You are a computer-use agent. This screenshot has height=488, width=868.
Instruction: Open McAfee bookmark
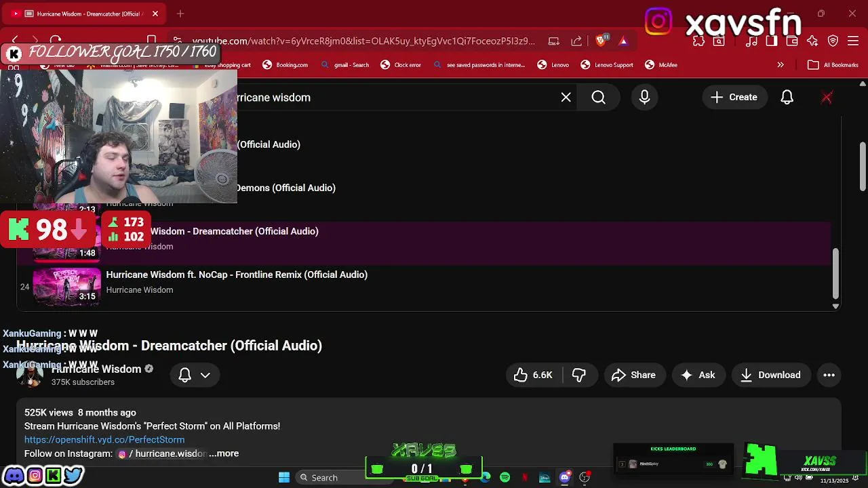[x=661, y=65]
